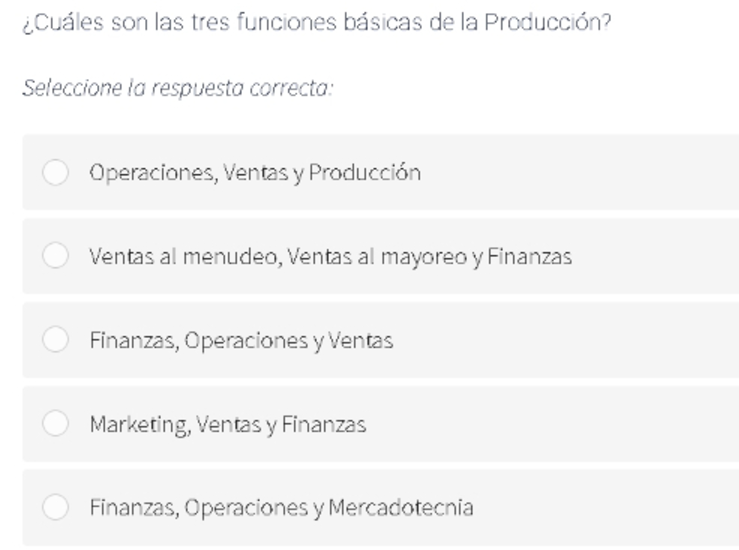The image size is (739, 550).
Task: Click the question text about funciones básicas
Action: (317, 23)
